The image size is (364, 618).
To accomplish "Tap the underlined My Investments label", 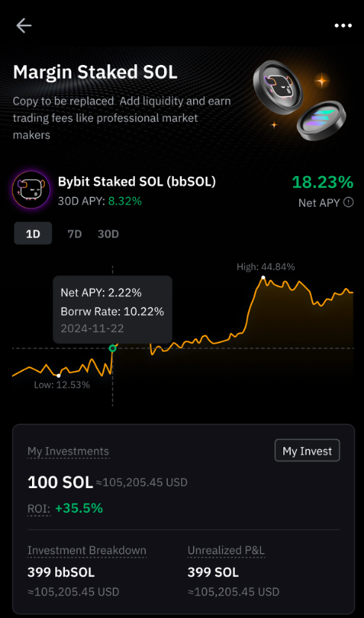I will tap(68, 452).
